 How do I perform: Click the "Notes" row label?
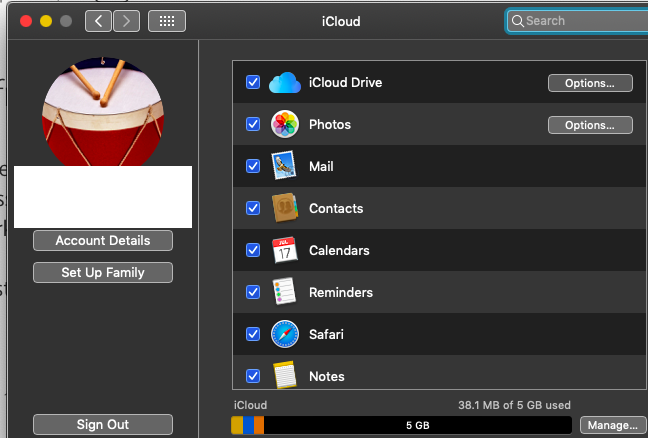coord(326,376)
